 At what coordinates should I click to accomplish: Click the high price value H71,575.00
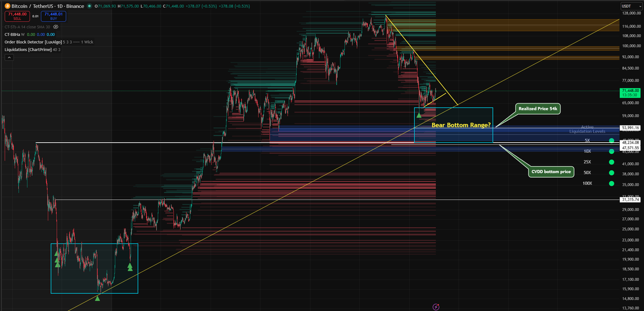tap(129, 6)
